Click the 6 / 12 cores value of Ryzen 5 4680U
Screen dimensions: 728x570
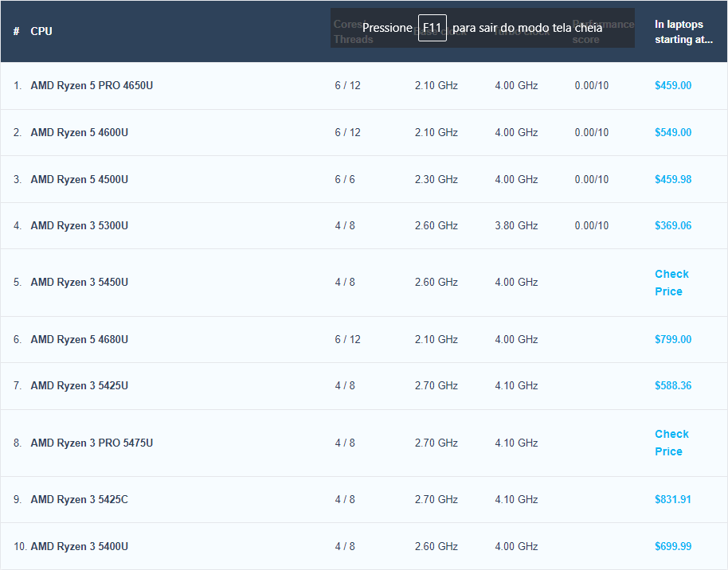pyautogui.click(x=348, y=339)
